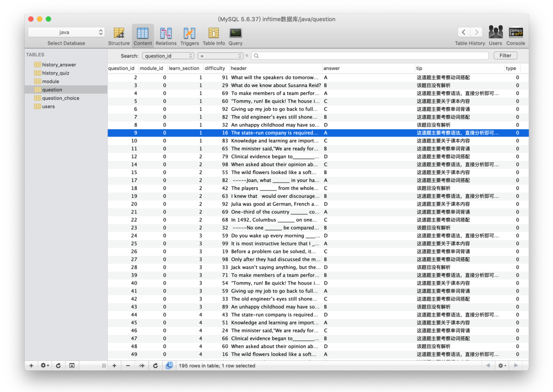Add a new row with plus button
Viewport: 553px width, 392px height.
pyautogui.click(x=114, y=365)
